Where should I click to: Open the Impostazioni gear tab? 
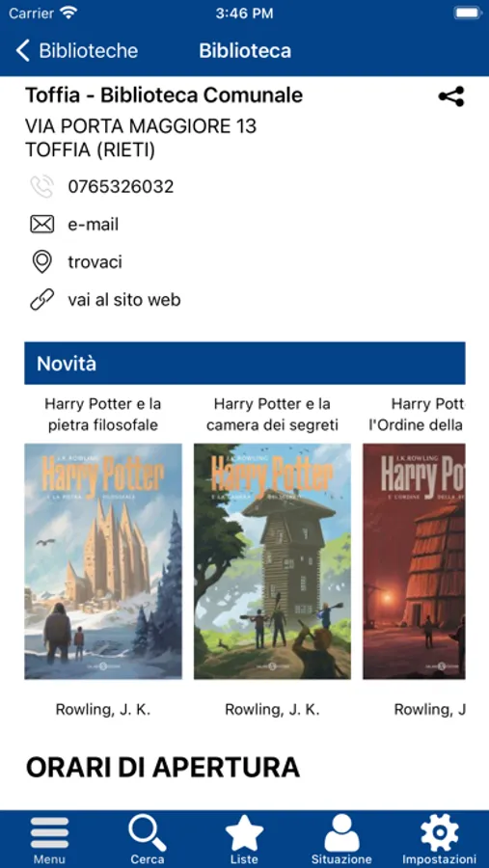tap(439, 839)
